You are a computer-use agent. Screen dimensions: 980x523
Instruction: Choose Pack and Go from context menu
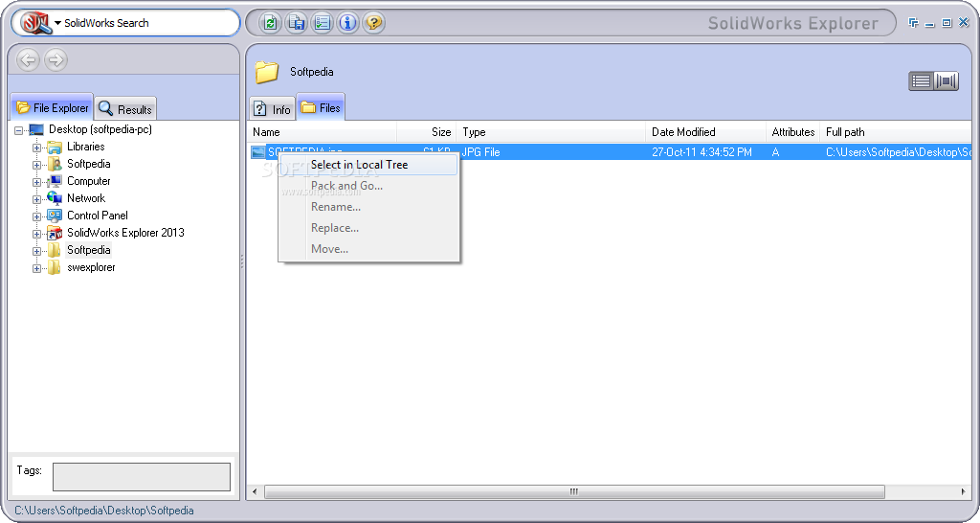tap(368, 186)
